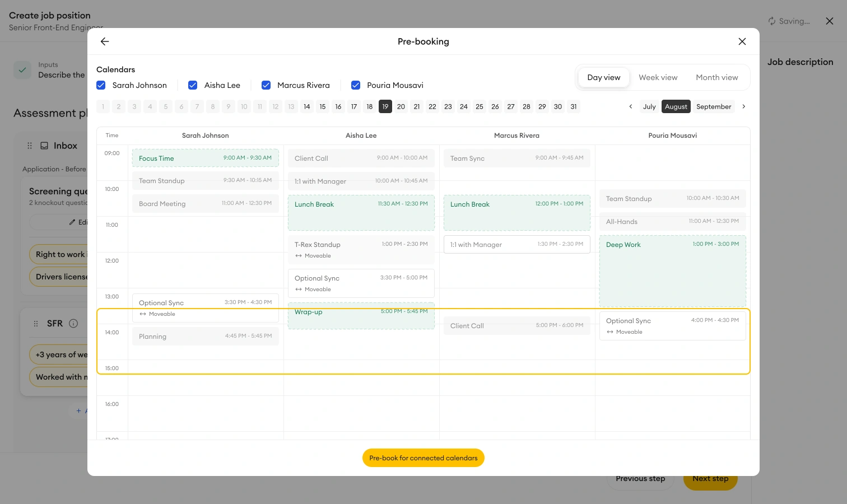Open Sarah Johnson's Board Meeting event
847x504 pixels.
tap(206, 203)
